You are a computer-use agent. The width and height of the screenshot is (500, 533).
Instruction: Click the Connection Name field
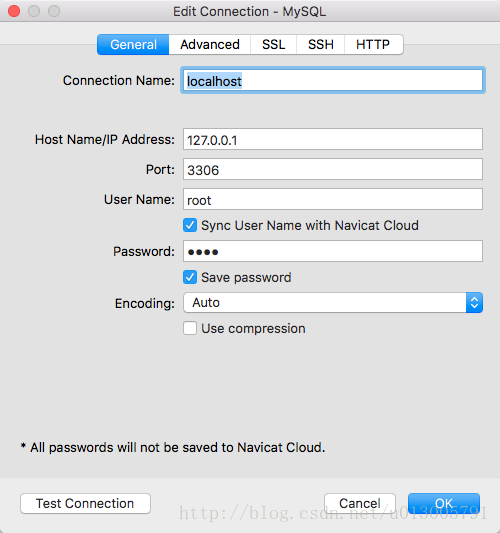(333, 81)
